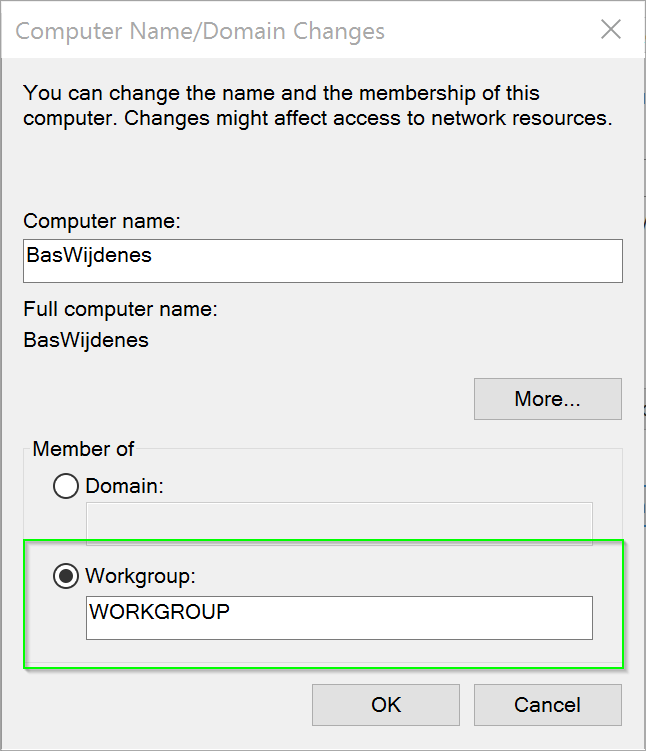Viewport: 646px width, 751px height.
Task: Click the "Full computer name:" label
Action: click(x=120, y=309)
